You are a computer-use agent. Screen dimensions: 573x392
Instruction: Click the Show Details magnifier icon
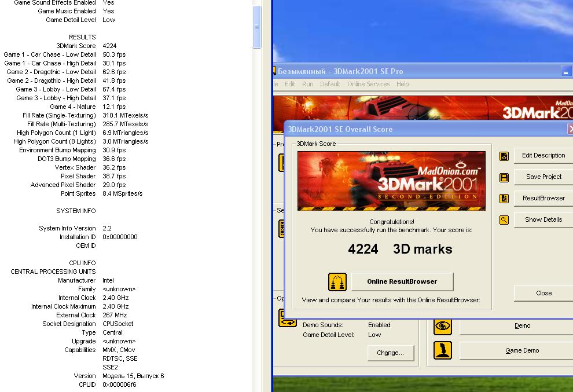[x=504, y=220]
